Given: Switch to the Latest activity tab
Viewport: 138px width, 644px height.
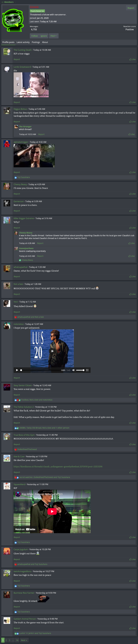Looking at the screenshot, I should coord(23,42).
